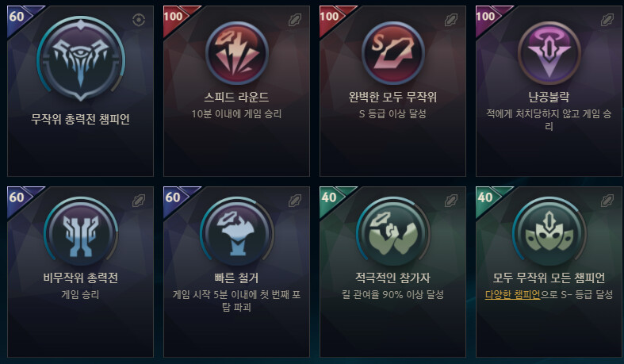Click the 빠른 철거 description text
Viewport: 624px width, 364px height.
point(236,301)
